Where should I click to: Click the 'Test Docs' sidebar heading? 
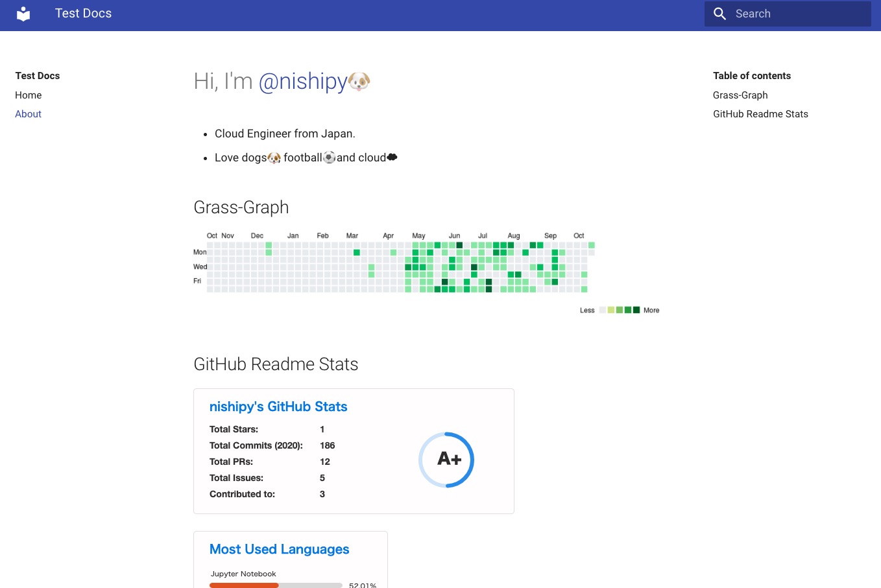[38, 76]
